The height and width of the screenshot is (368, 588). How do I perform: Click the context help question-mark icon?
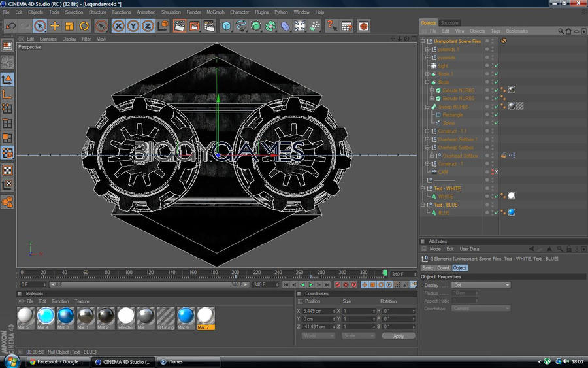coord(332,26)
